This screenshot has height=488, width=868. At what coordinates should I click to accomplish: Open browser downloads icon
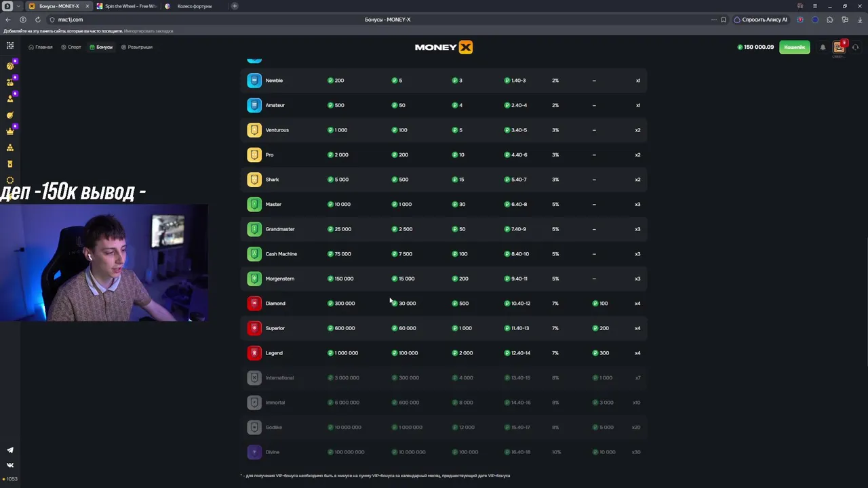click(860, 20)
